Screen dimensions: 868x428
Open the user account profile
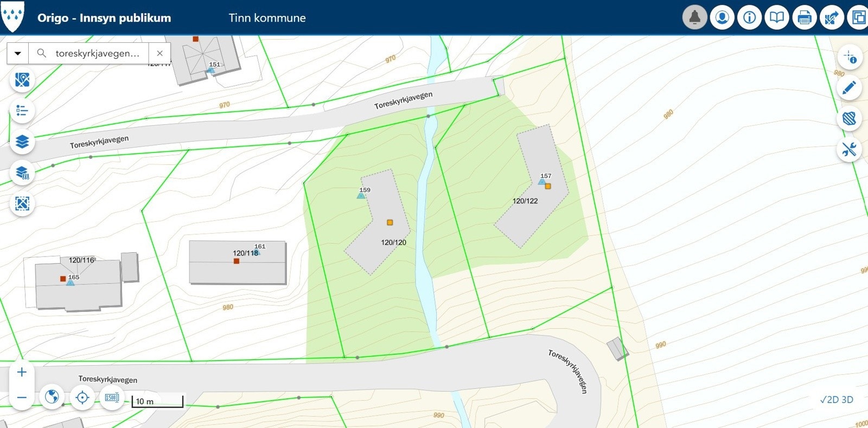(722, 18)
